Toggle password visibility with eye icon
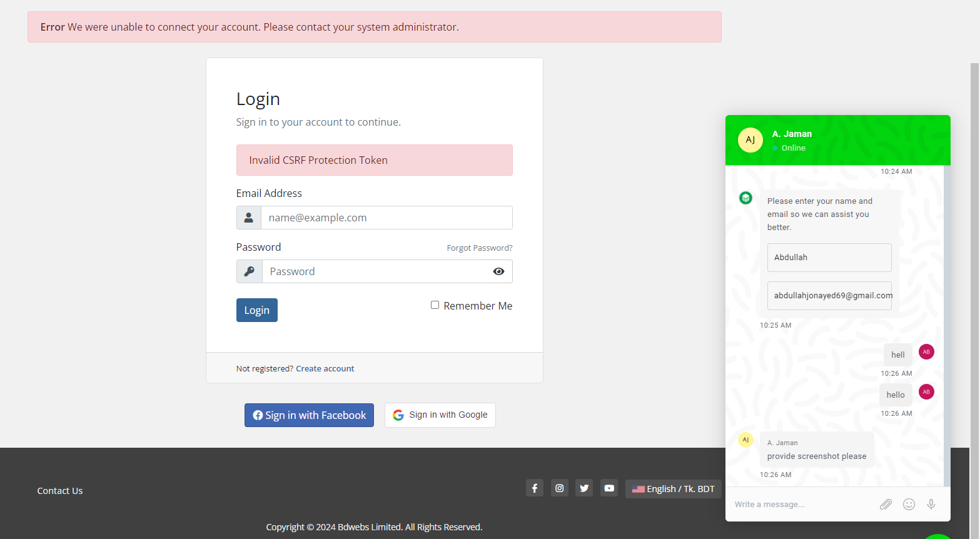Image resolution: width=980 pixels, height=539 pixels. coord(498,271)
